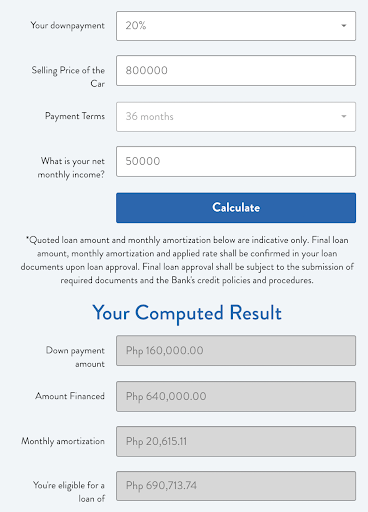Click the net monthly income label
The height and width of the screenshot is (512, 368).
point(71,168)
